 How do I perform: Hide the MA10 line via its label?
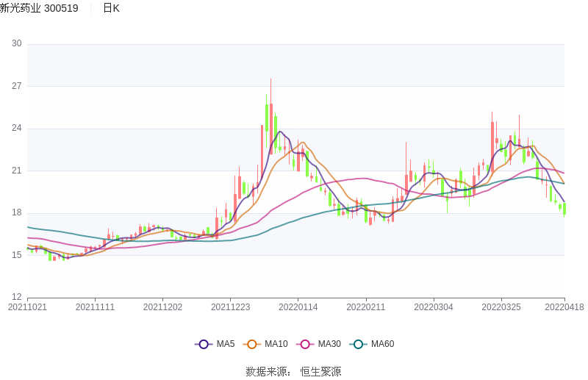[x=276, y=344]
